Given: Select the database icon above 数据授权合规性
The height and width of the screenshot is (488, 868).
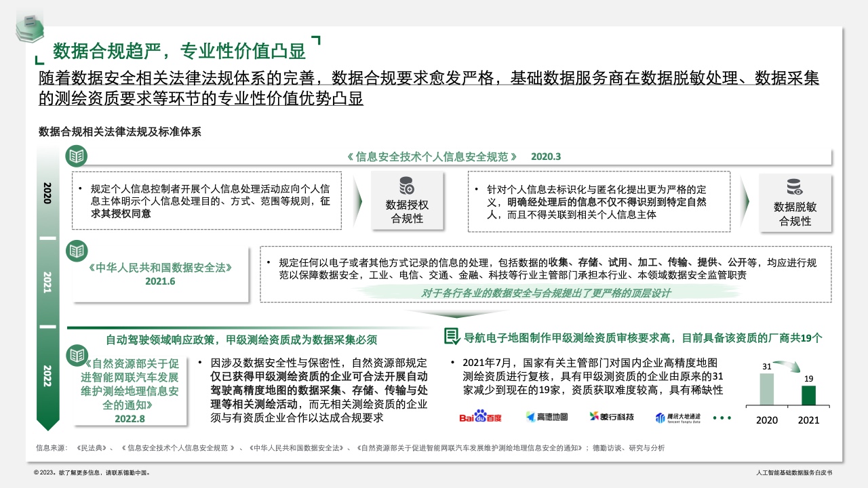Looking at the screenshot, I should tap(407, 186).
